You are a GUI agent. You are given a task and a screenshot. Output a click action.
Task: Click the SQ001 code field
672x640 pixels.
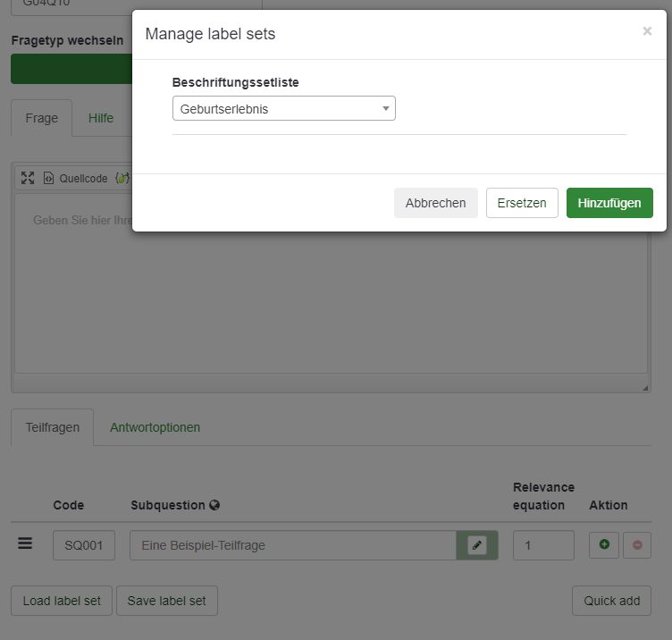pos(84,545)
